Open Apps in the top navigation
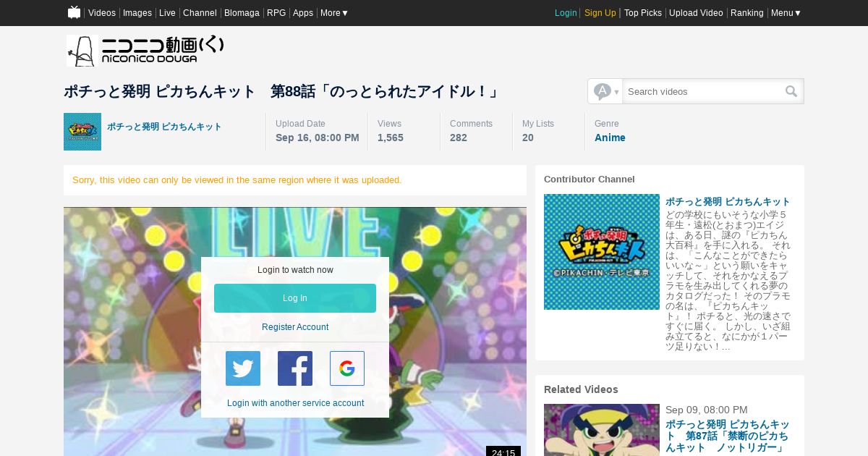 click(x=303, y=13)
